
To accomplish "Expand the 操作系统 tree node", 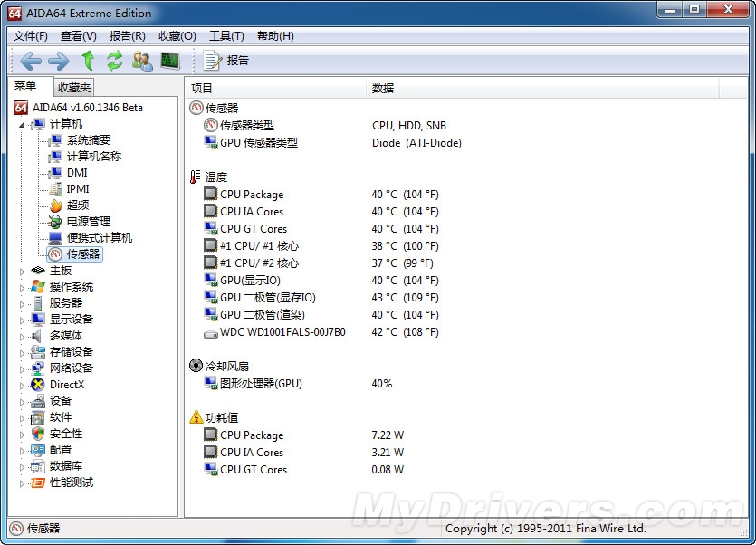I will coord(23,287).
